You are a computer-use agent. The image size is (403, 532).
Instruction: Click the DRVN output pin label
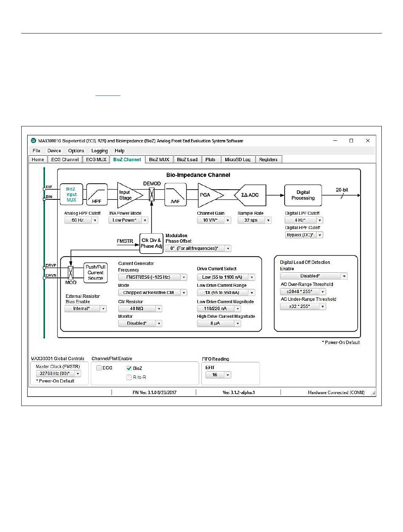tap(50, 275)
